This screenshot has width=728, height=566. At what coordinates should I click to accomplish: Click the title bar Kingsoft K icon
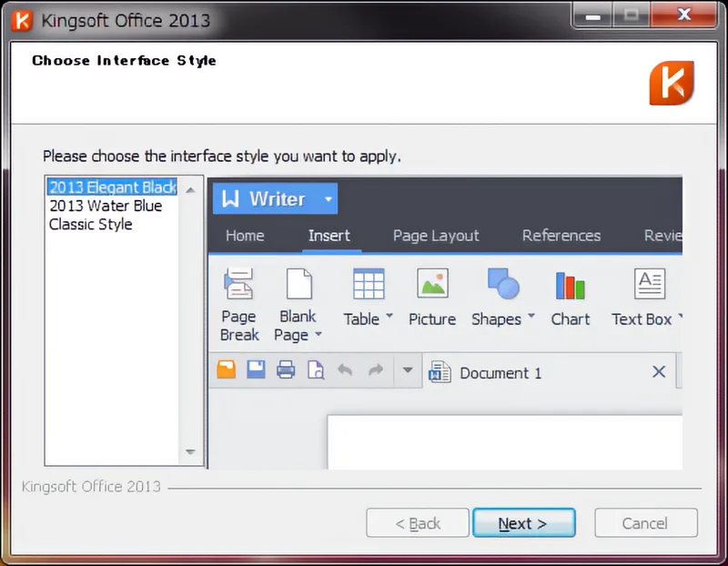point(22,20)
